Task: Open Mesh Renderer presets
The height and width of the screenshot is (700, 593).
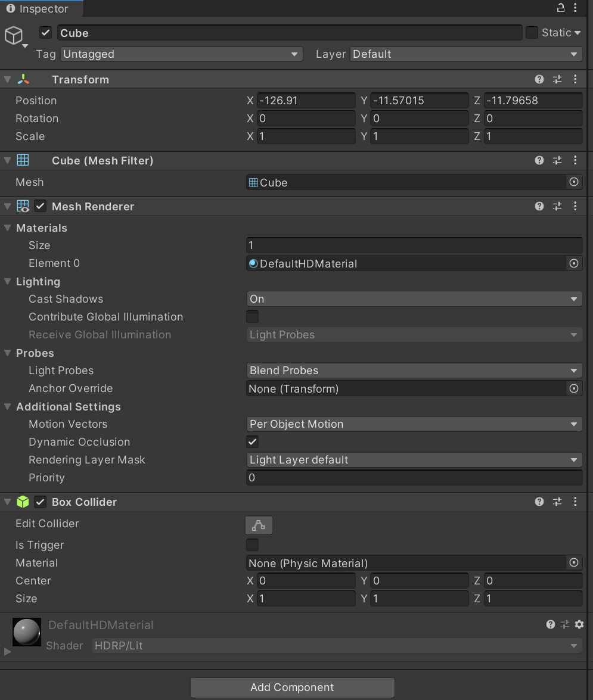Action: pos(557,206)
